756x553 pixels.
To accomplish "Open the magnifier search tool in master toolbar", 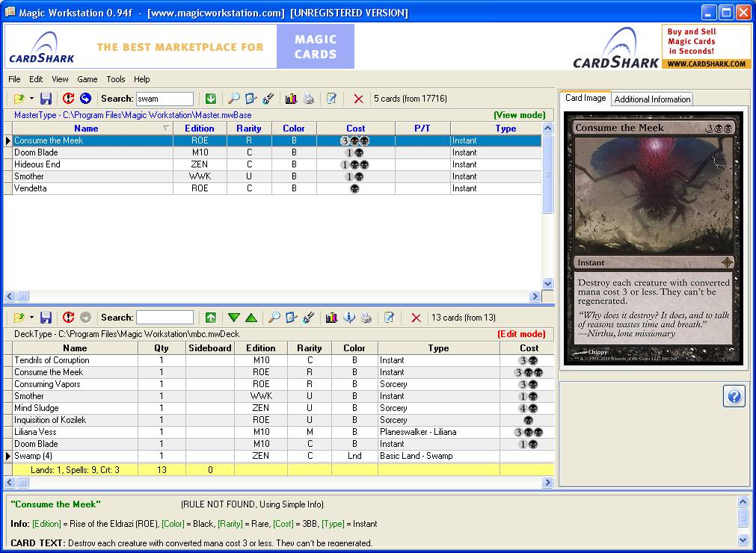I will coord(234,99).
